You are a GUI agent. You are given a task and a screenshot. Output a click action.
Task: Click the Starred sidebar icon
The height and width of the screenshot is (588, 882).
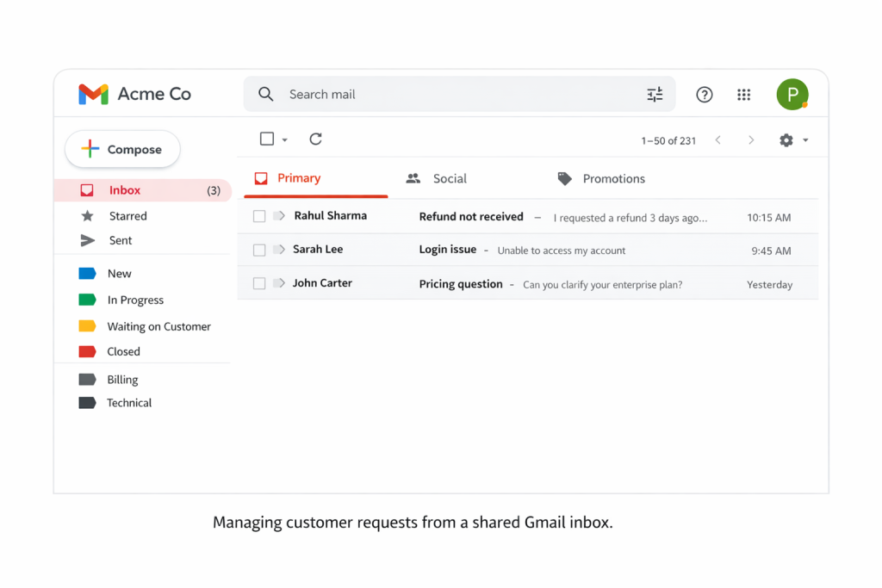86,216
